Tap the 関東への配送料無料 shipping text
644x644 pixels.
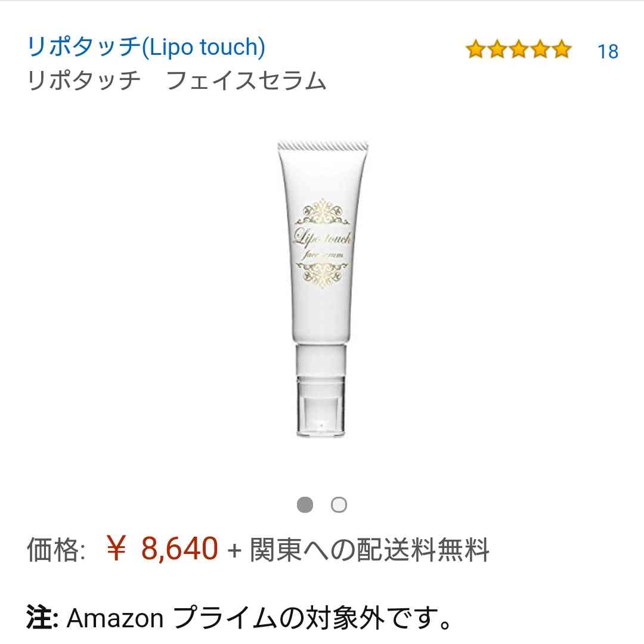coord(370,550)
